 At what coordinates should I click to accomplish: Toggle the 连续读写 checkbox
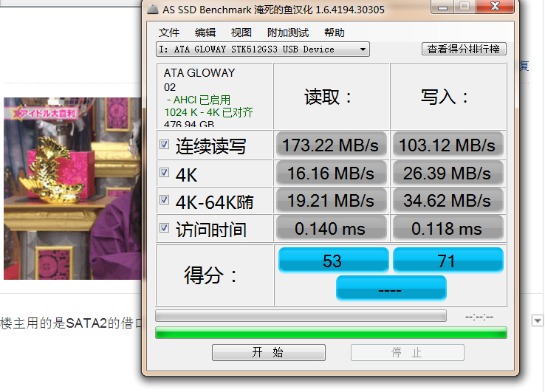pyautogui.click(x=165, y=144)
